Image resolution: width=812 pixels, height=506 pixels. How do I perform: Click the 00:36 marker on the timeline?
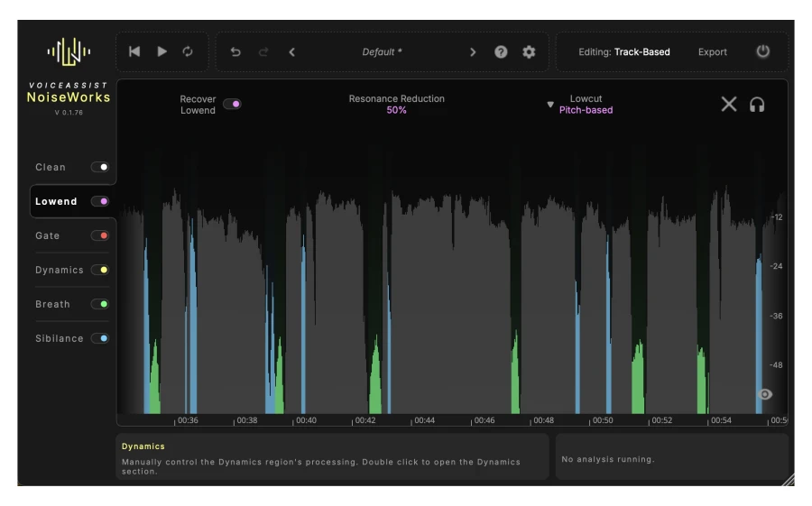188,420
